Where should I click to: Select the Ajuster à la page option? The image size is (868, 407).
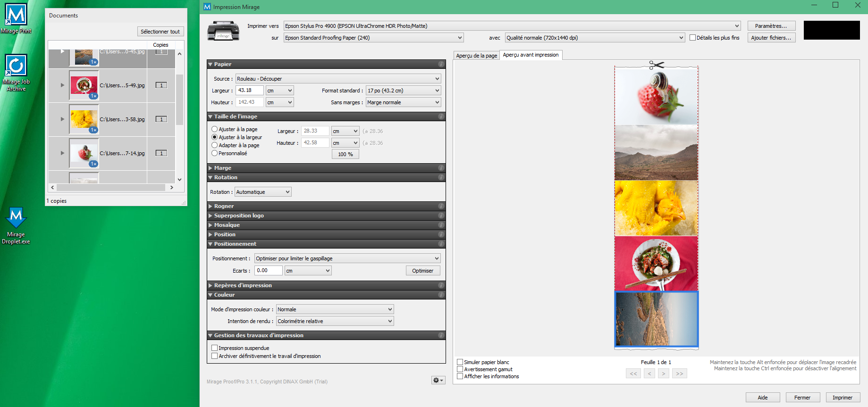pyautogui.click(x=214, y=129)
